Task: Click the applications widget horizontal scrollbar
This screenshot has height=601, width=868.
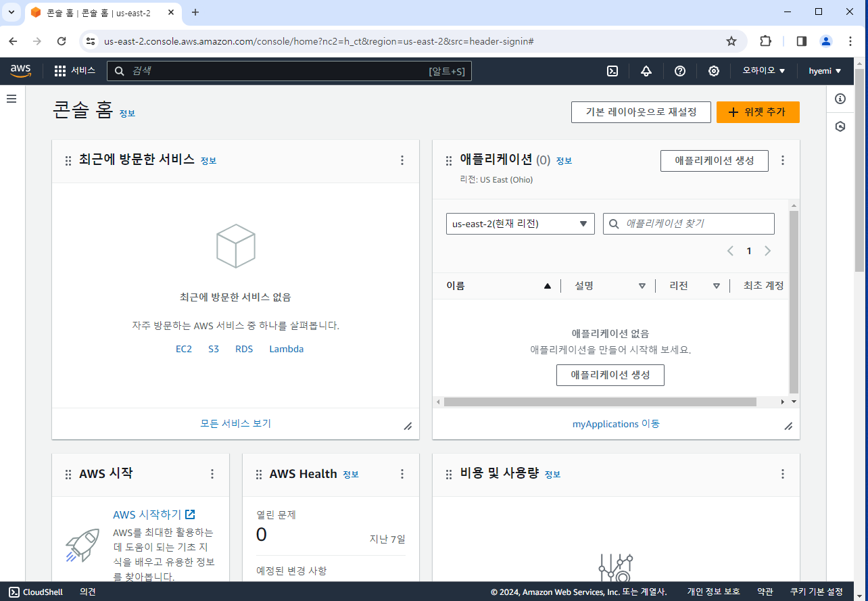Action: pos(600,402)
